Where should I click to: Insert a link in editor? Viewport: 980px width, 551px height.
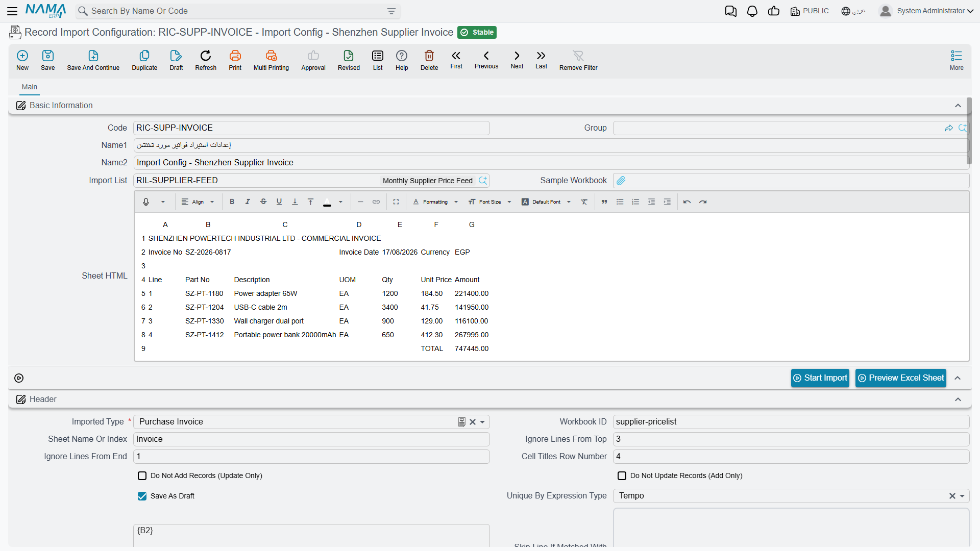point(376,202)
